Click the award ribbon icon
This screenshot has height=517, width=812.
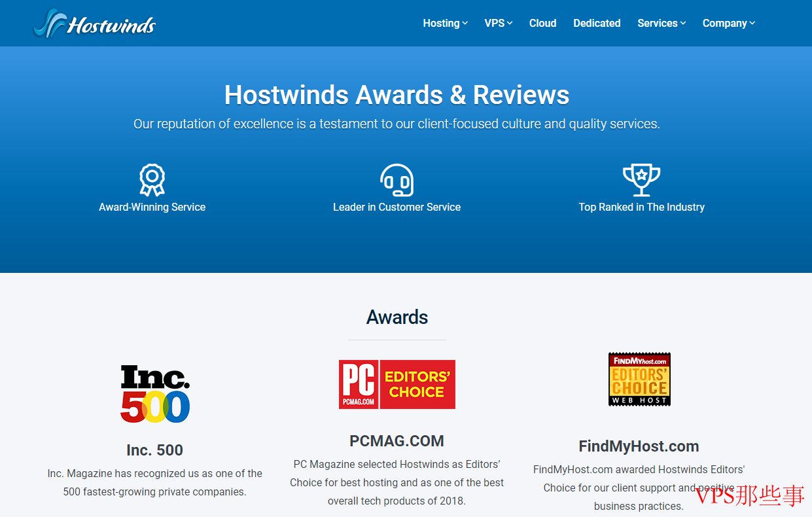click(152, 179)
